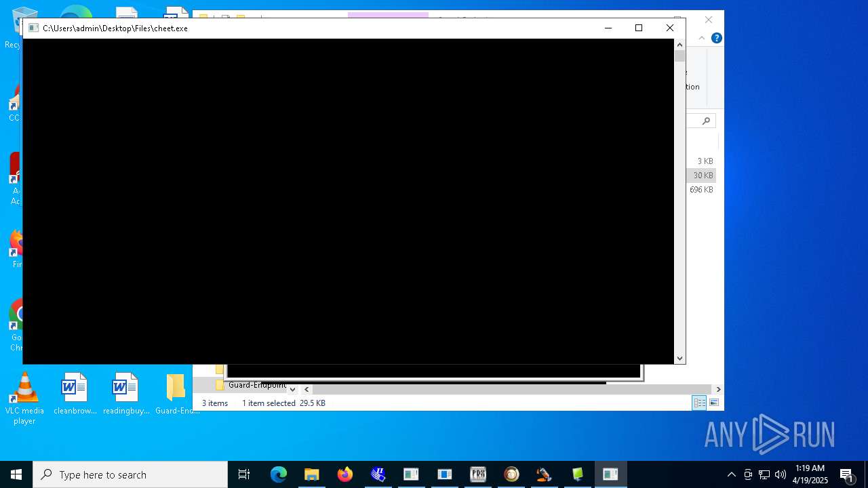Click Explorer navigation pane down arrow
The image size is (868, 488).
pos(292,389)
